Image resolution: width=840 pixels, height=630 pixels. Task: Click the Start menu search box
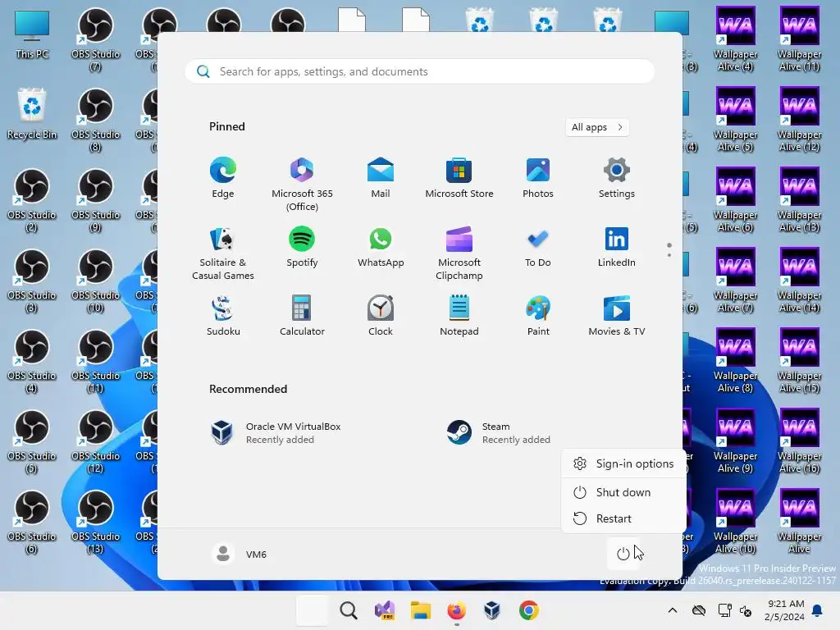[x=420, y=72]
